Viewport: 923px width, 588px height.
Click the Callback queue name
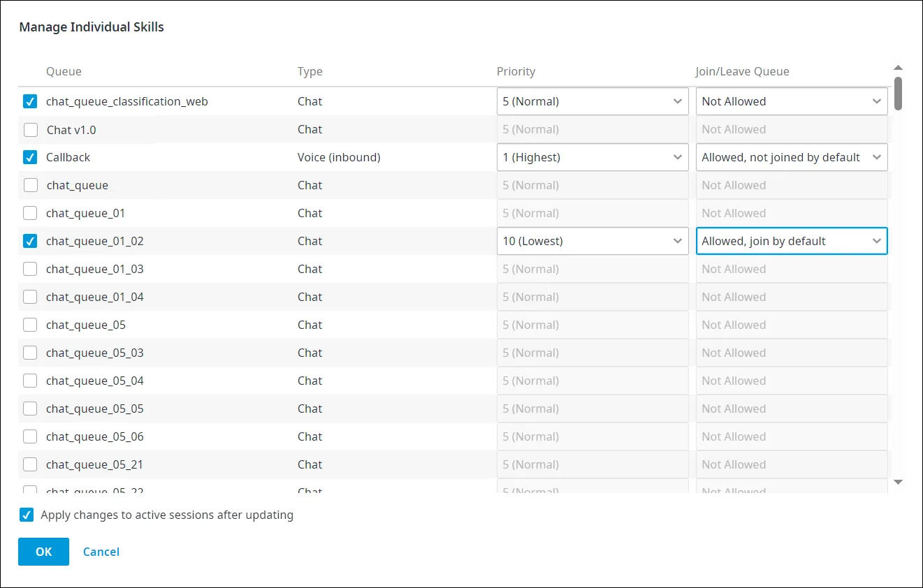[x=68, y=157]
